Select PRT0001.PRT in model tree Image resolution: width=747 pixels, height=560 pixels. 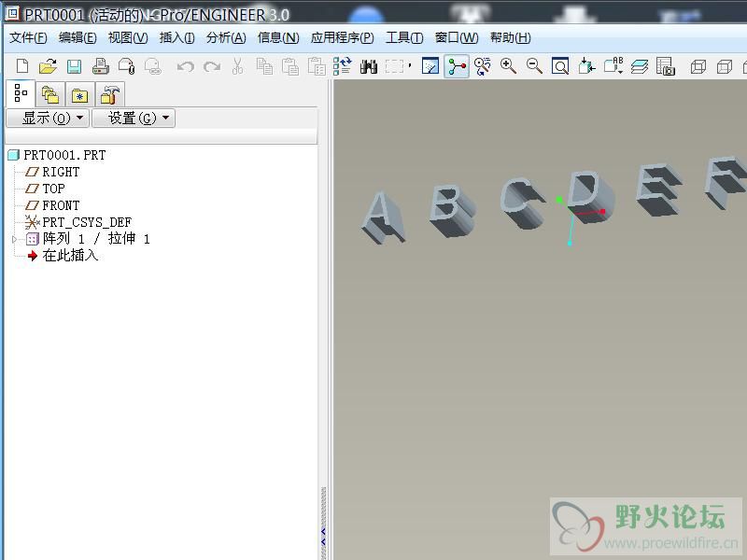coord(64,155)
